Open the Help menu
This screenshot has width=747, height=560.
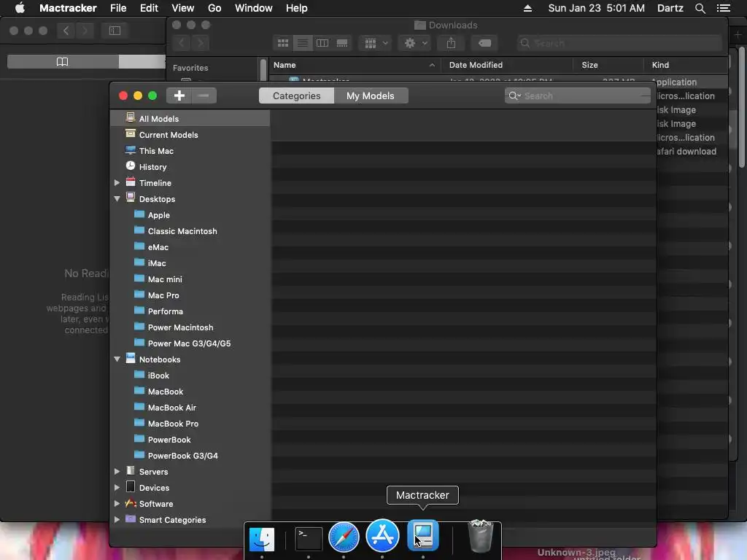pyautogui.click(x=296, y=8)
